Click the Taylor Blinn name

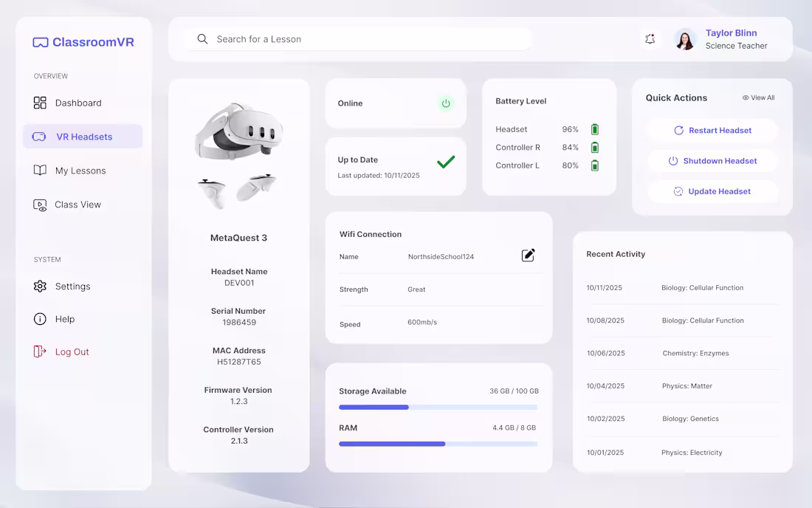click(x=732, y=33)
